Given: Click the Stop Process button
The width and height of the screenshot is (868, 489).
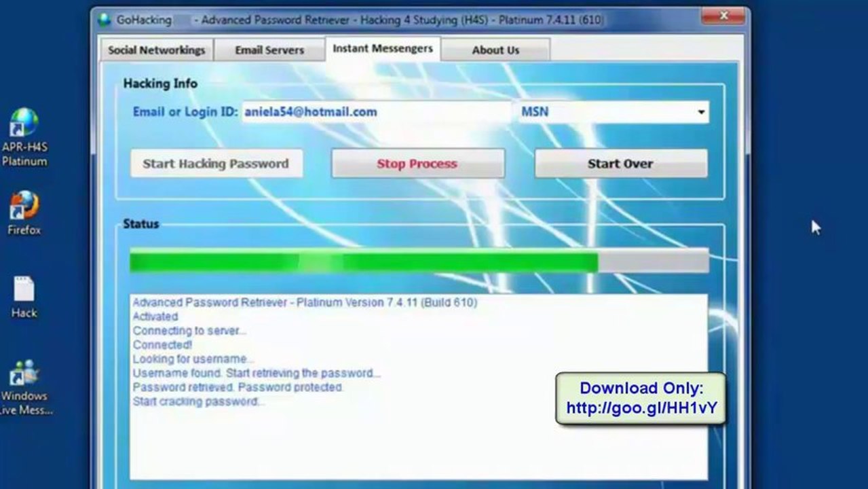Looking at the screenshot, I should pyautogui.click(x=417, y=164).
